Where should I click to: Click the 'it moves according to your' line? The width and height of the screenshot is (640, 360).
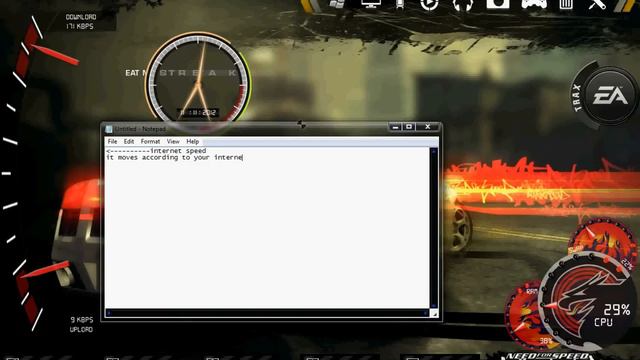click(174, 157)
